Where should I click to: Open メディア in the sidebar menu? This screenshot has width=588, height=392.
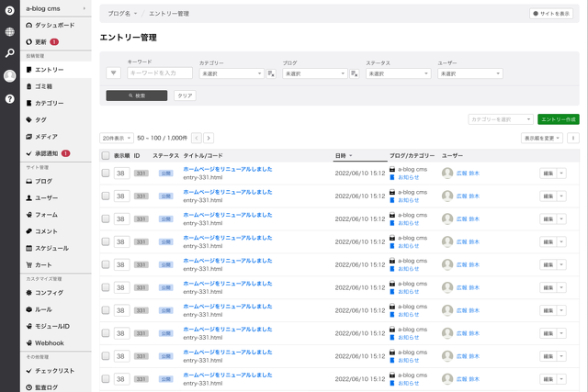pos(46,136)
